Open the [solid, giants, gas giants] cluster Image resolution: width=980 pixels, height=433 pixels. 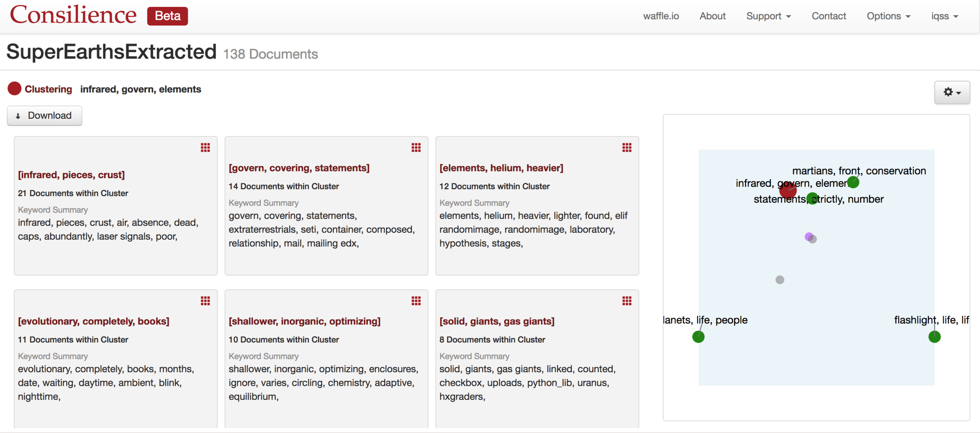tap(497, 321)
